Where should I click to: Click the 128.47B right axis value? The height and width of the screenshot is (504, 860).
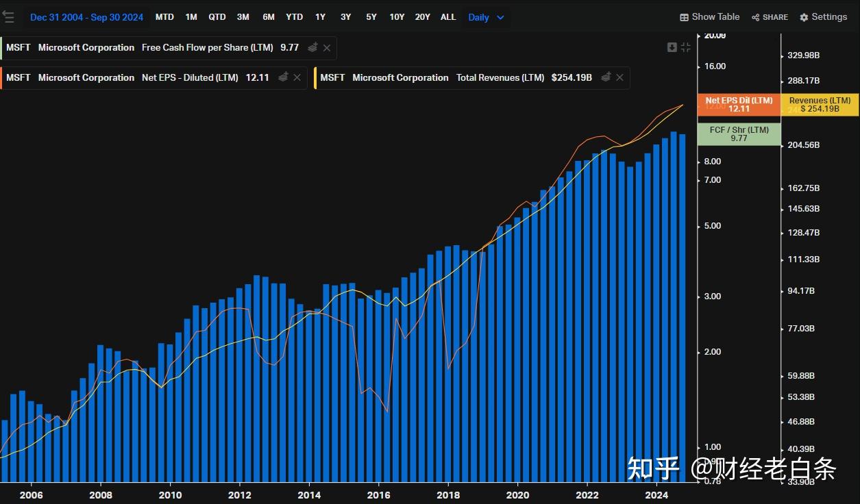coord(804,233)
